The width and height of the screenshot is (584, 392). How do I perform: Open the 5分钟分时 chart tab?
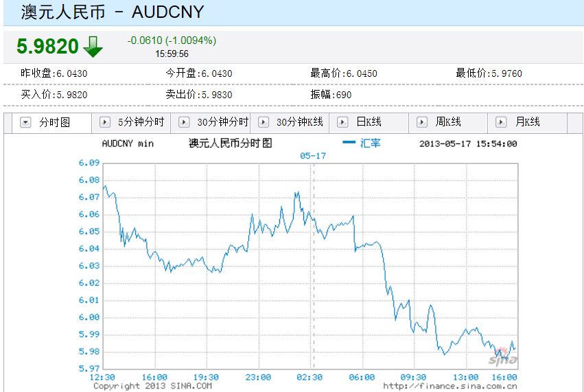[x=131, y=123]
